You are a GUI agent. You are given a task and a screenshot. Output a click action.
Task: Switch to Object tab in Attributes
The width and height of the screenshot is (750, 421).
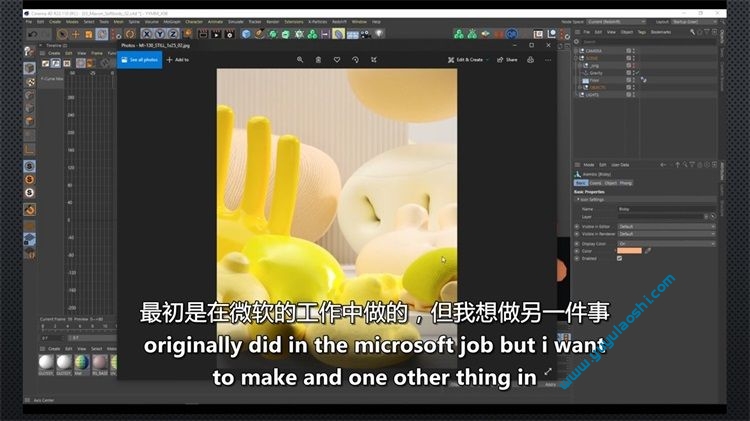click(x=610, y=183)
